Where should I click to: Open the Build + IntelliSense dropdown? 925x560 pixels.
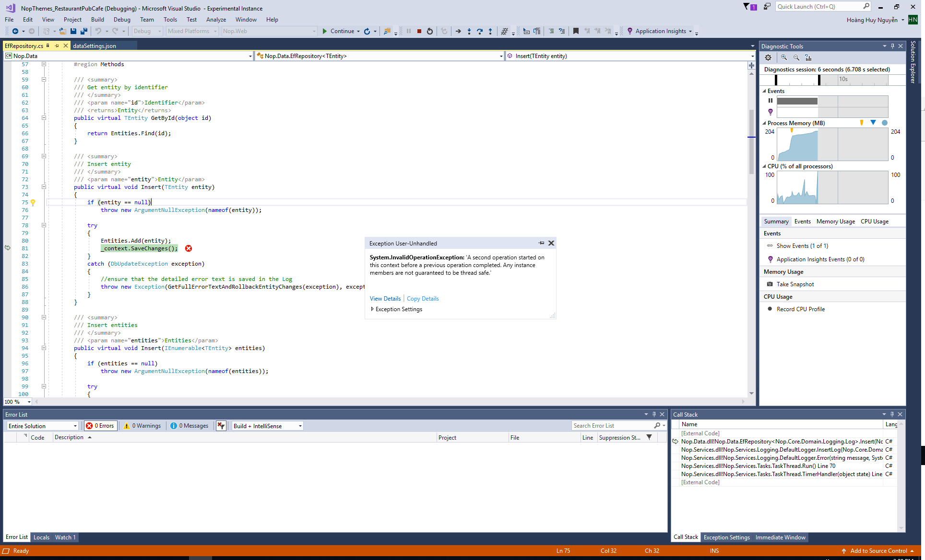(268, 426)
